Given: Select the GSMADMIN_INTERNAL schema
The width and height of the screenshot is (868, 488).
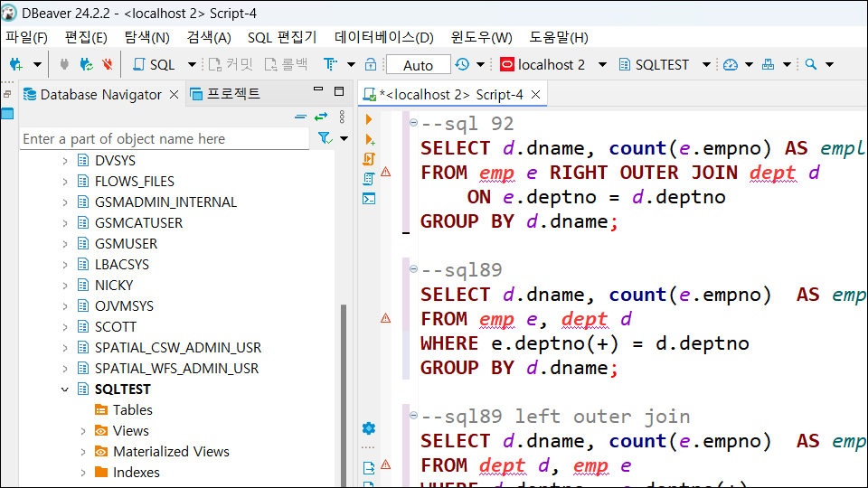Looking at the screenshot, I should [x=165, y=202].
